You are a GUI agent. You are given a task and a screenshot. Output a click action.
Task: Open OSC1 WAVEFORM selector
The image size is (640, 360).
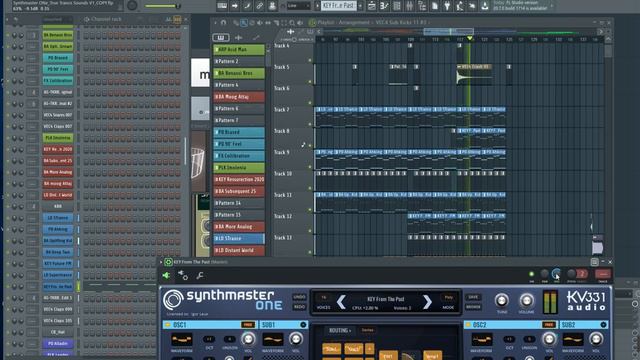tap(182, 339)
